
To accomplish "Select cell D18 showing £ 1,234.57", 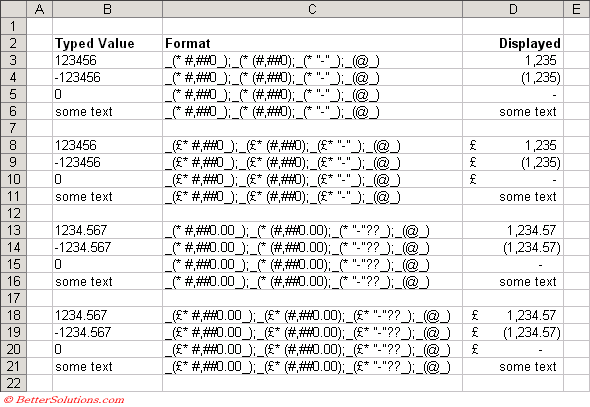I will (513, 315).
